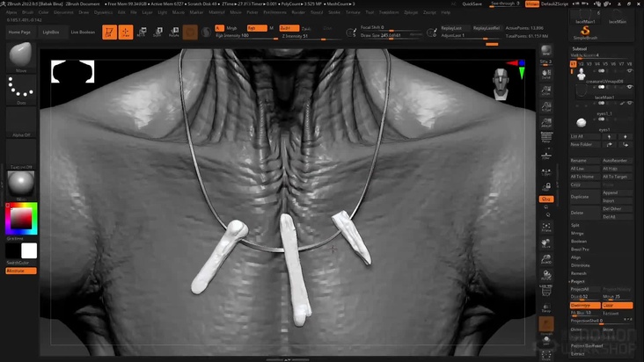Select the Move gizmo tool icon
This screenshot has height=362, width=644.
[142, 32]
